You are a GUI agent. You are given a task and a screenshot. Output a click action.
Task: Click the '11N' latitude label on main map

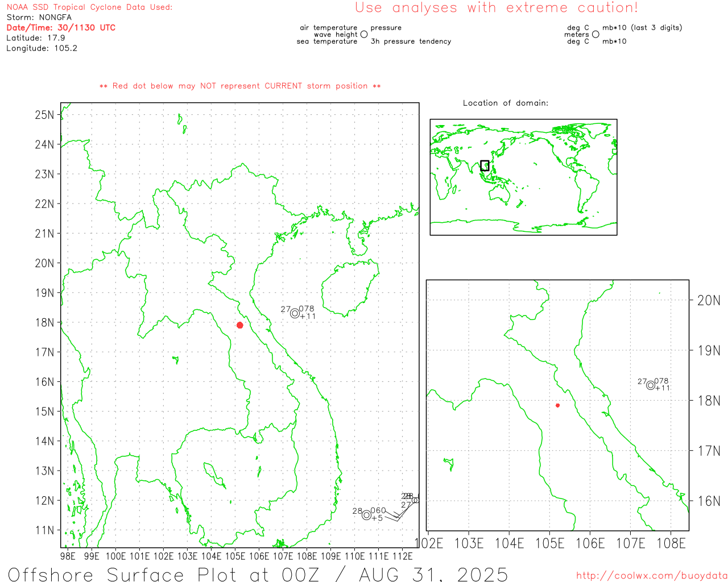[x=44, y=530]
